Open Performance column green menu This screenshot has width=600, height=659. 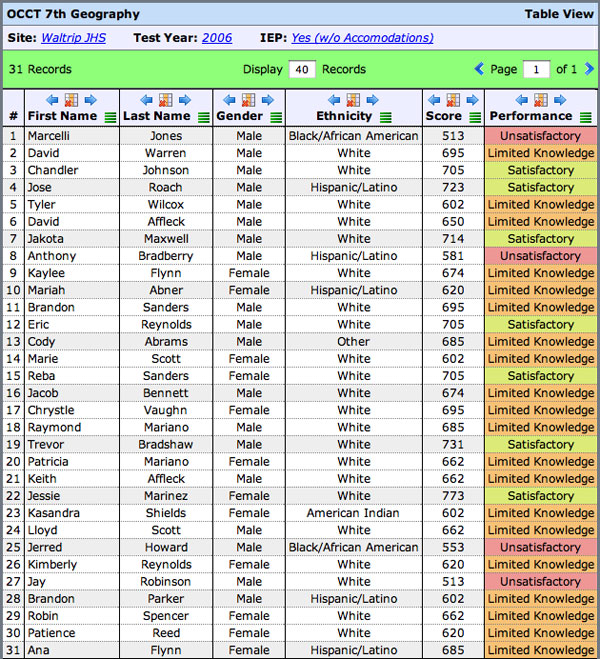tap(586, 117)
